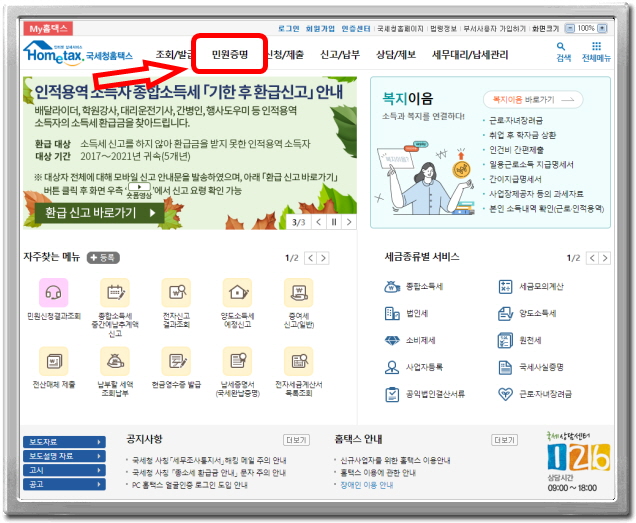Show previous 자주찾는 메뉴 page

tap(310, 258)
